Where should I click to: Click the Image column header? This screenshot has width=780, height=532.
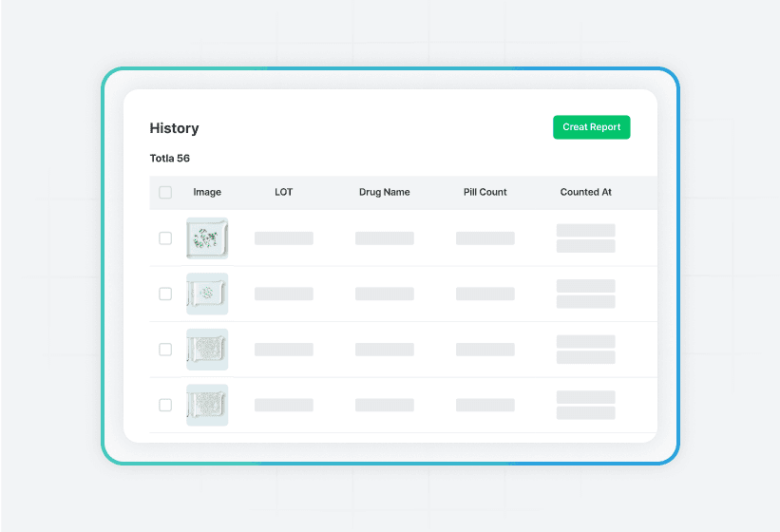[x=207, y=192]
